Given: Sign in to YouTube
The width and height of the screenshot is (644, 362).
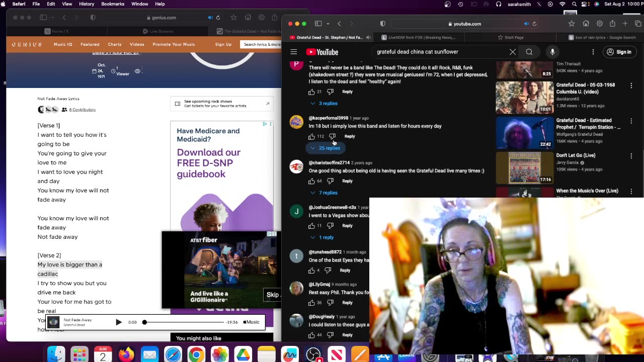Looking at the screenshot, I should (x=619, y=52).
